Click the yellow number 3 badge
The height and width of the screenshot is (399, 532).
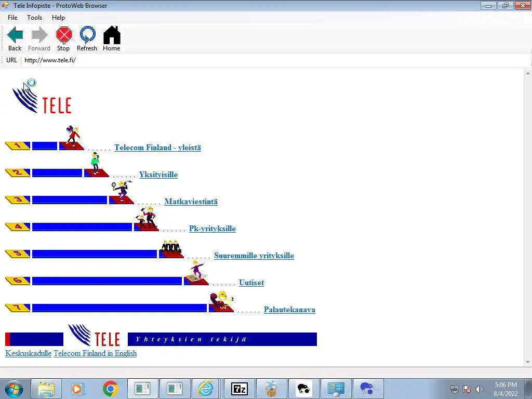[18, 200]
